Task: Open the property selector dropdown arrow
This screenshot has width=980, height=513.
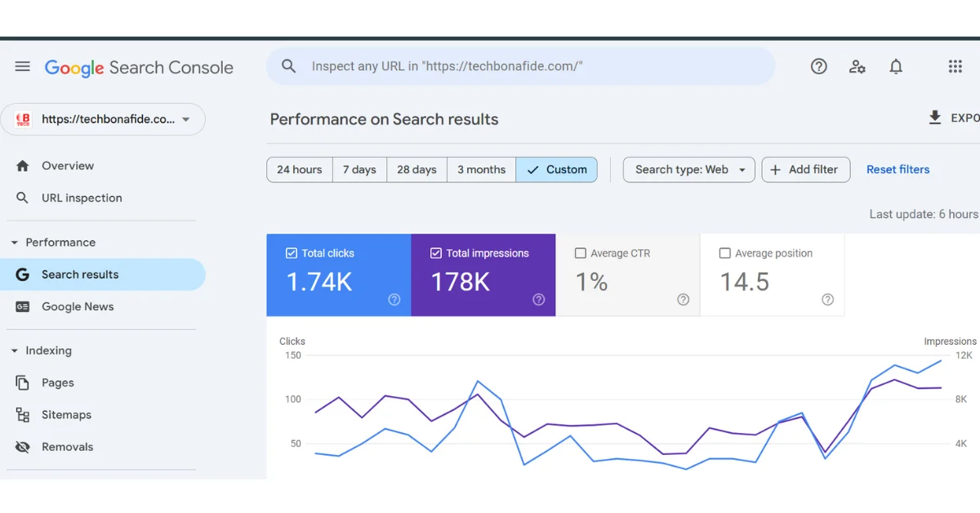Action: pyautogui.click(x=186, y=119)
